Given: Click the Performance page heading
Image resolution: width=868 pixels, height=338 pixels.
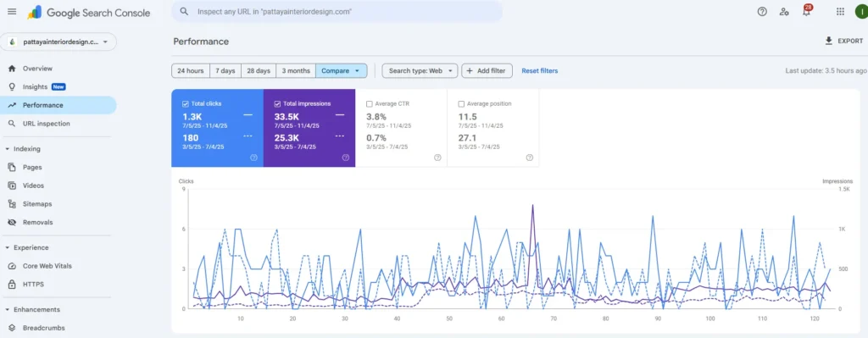Looking at the screenshot, I should tap(201, 42).
